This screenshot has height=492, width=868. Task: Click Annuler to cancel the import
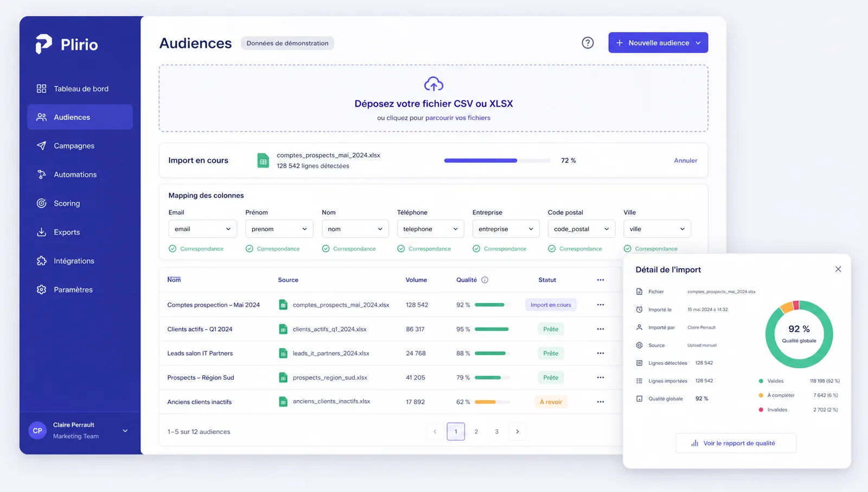(x=686, y=160)
